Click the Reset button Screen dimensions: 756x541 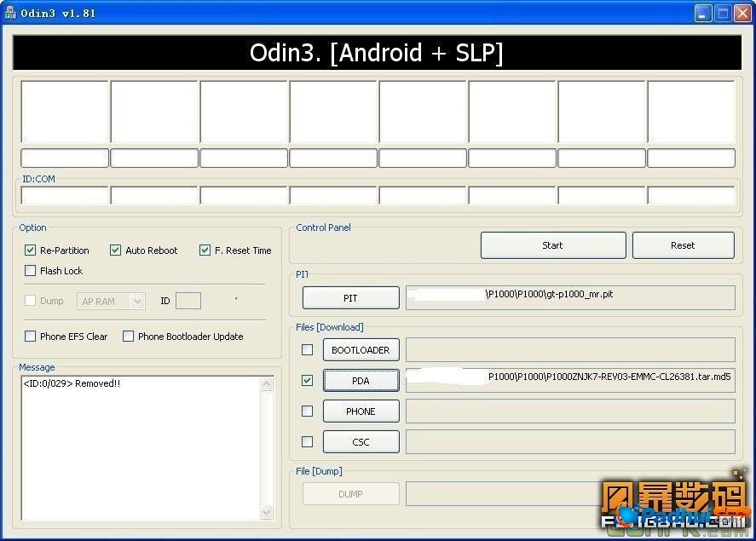(684, 245)
